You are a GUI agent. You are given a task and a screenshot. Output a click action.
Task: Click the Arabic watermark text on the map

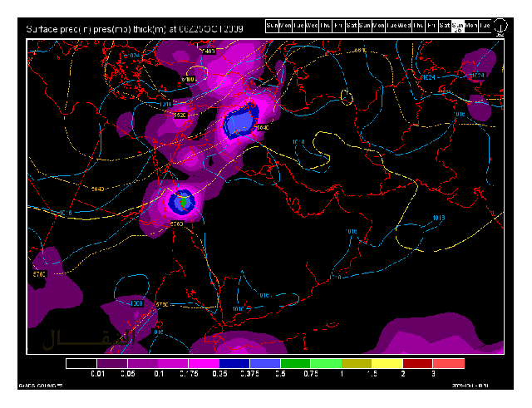pos(87,340)
